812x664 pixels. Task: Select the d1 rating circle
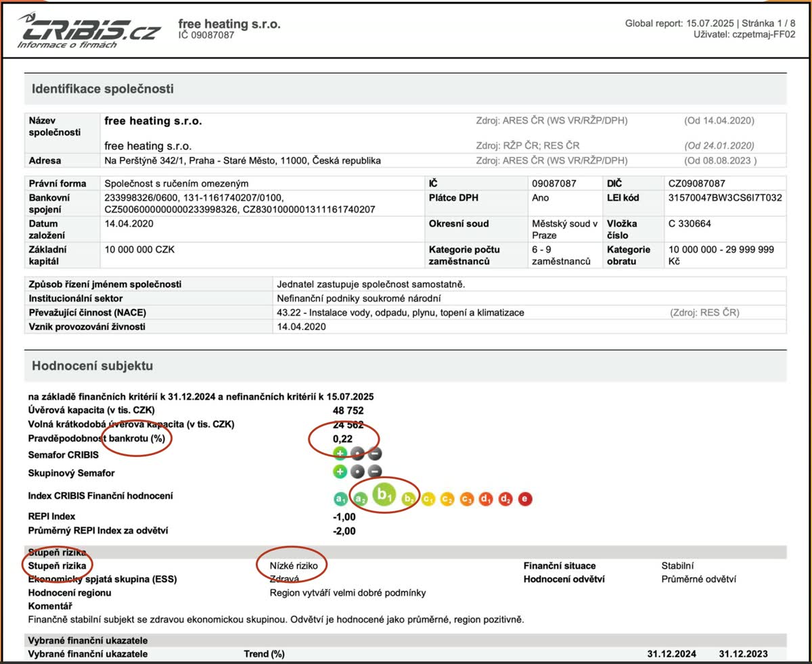tap(486, 499)
